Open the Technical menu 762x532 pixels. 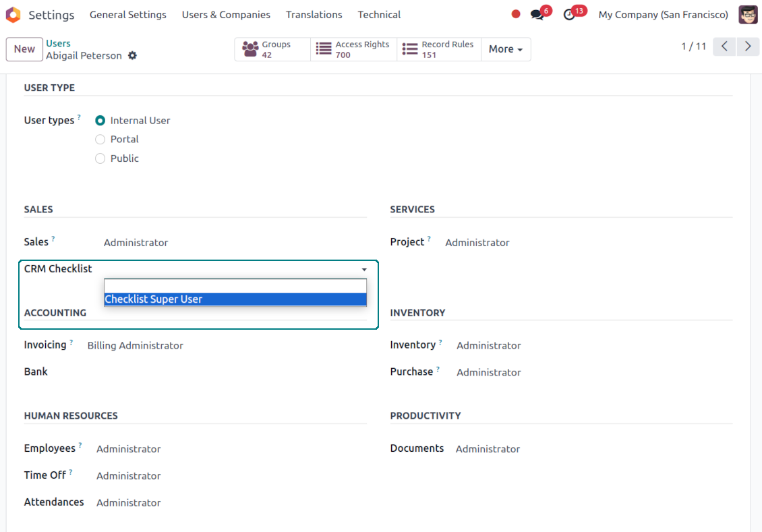(x=379, y=15)
